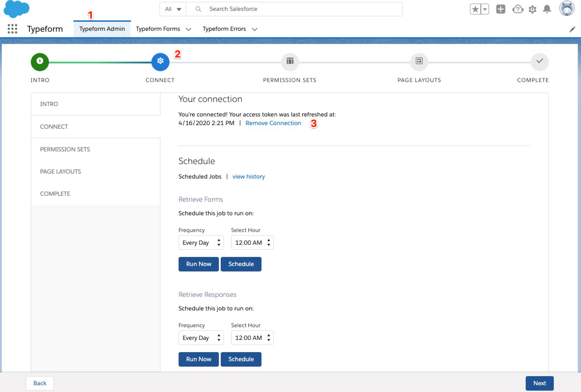Click Run Now under Retrieve Responses
The image size is (581, 392).
tap(199, 359)
